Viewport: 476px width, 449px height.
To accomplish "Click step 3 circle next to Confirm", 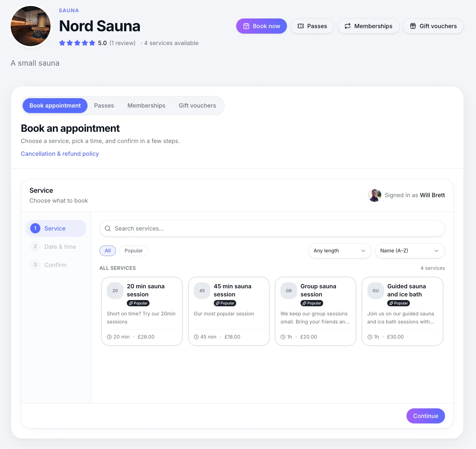I will point(35,265).
